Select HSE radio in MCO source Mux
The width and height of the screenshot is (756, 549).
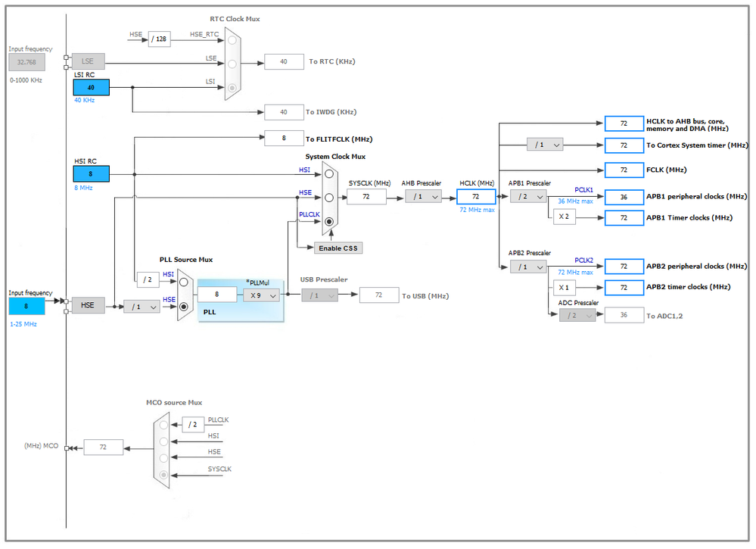point(164,458)
